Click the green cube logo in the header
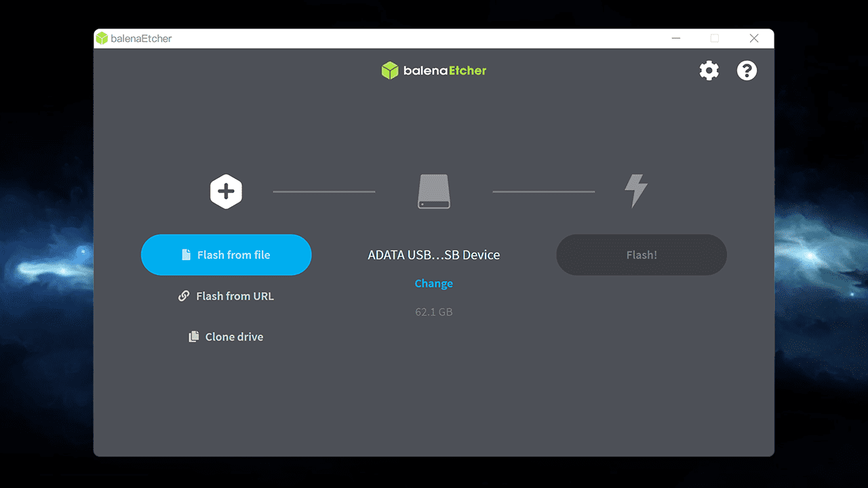This screenshot has height=488, width=868. [x=389, y=70]
